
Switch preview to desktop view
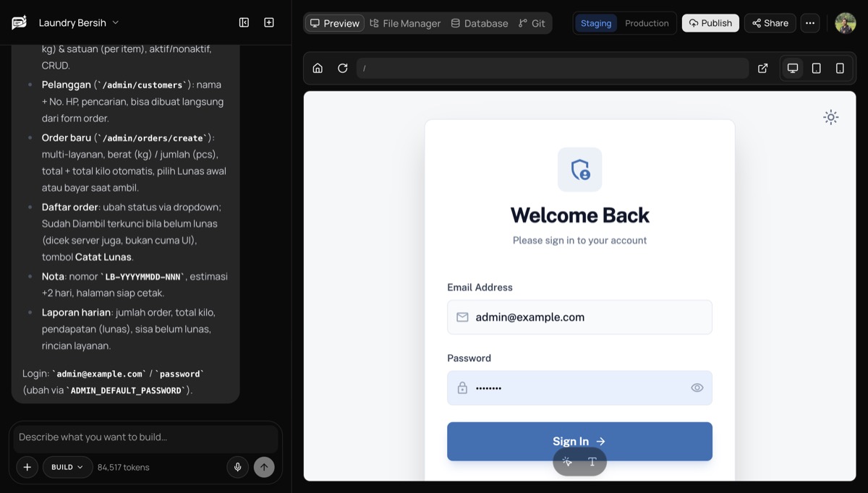coord(793,68)
